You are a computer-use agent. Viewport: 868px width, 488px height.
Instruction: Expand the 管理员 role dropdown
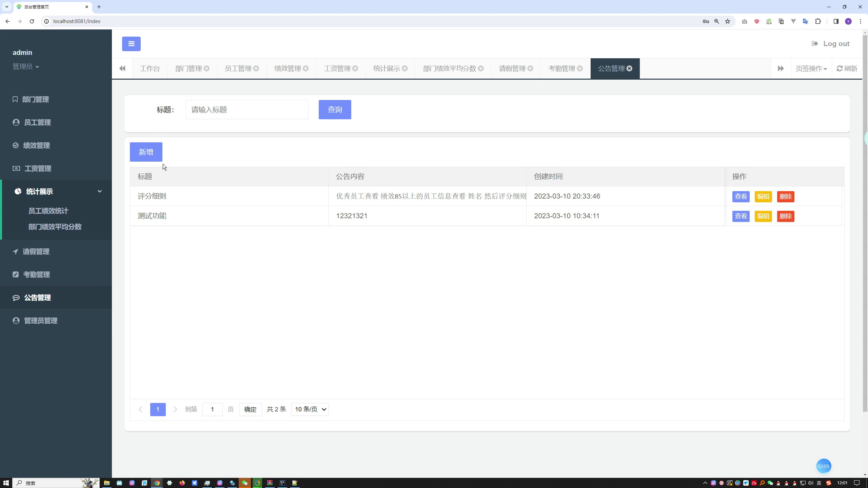[x=26, y=67]
